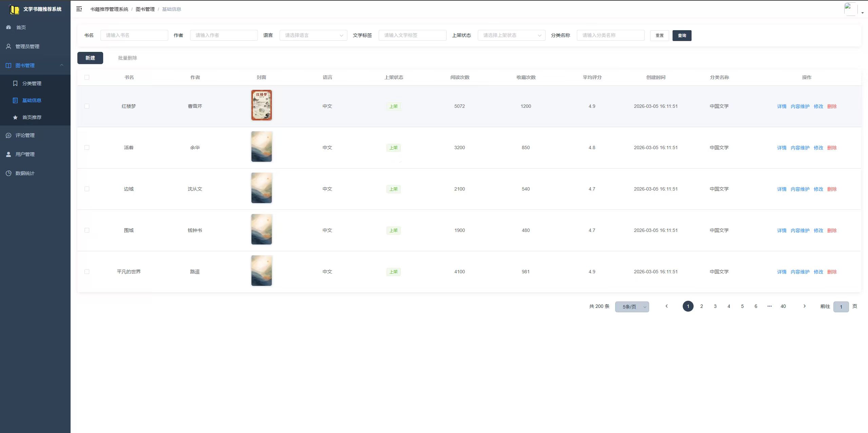The width and height of the screenshot is (868, 433).
Task: Click the ellipsis to jump more pages
Action: (x=770, y=306)
